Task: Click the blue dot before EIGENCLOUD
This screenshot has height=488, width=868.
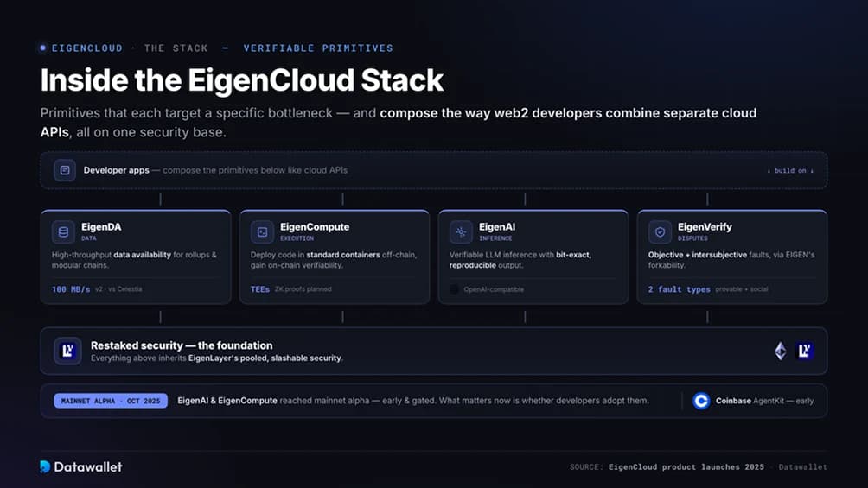Action: 42,48
